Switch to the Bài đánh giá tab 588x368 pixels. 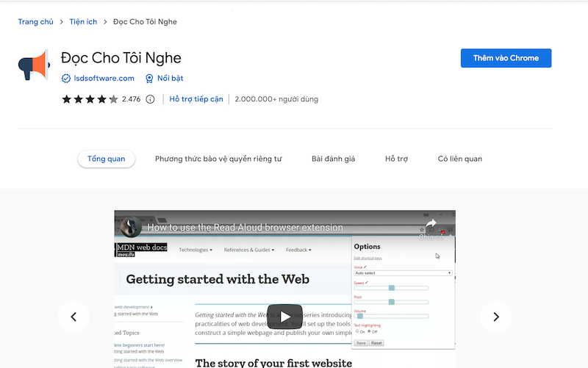pyautogui.click(x=333, y=159)
